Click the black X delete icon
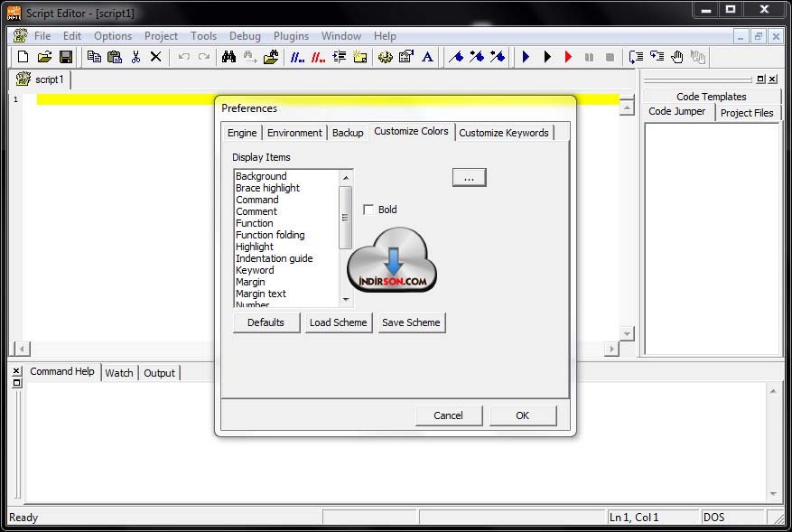Viewport: 792px width, 532px height. click(x=155, y=57)
